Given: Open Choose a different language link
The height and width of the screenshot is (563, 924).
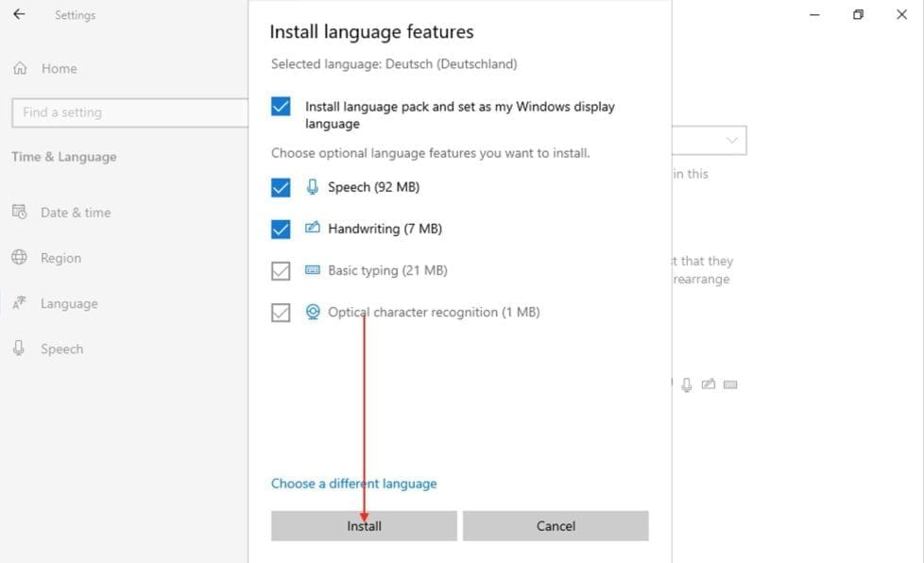Looking at the screenshot, I should tap(353, 483).
